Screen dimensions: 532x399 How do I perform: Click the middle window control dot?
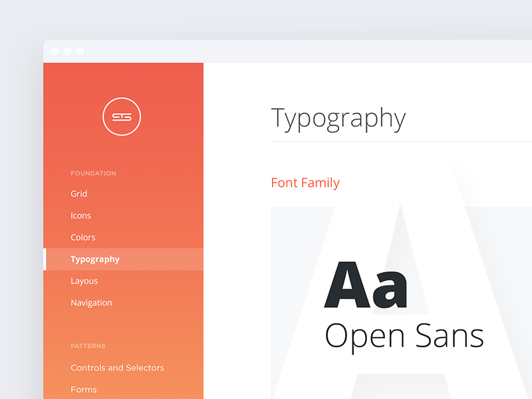click(68, 51)
